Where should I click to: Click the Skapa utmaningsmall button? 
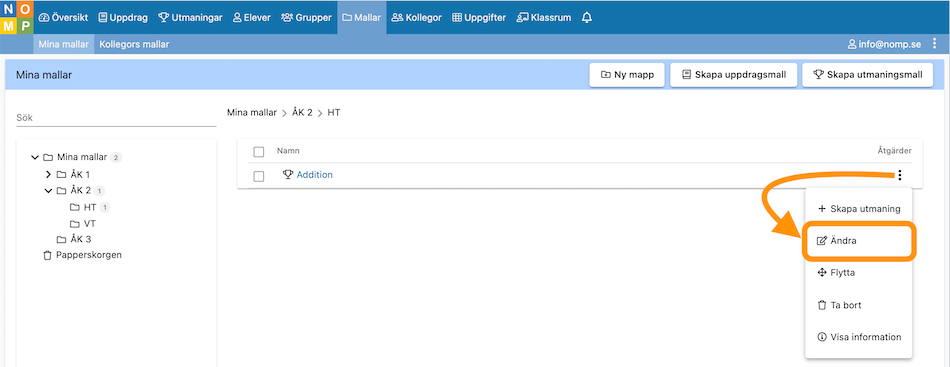(x=868, y=75)
